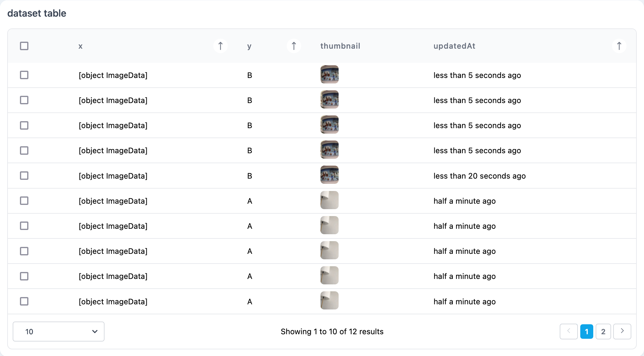Click the highlighted page 1 button
This screenshot has height=356, width=644.
click(x=586, y=332)
